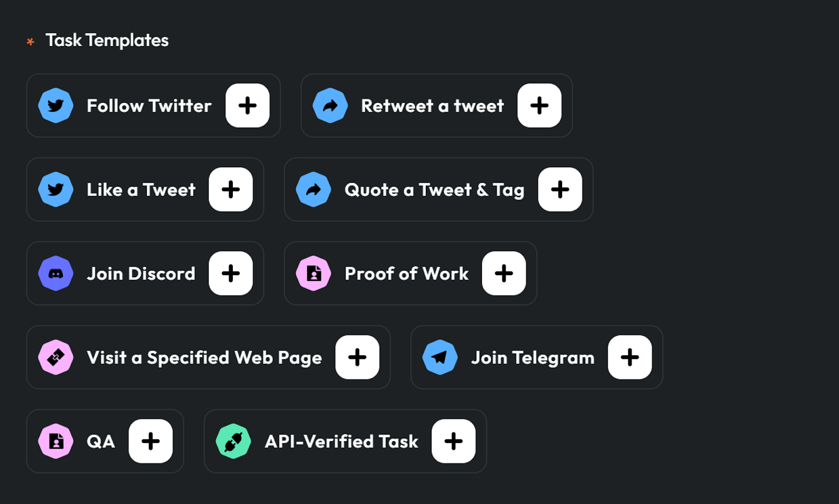The height and width of the screenshot is (504, 839).
Task: Add the Visit a Specified Web Page task
Action: pyautogui.click(x=358, y=357)
